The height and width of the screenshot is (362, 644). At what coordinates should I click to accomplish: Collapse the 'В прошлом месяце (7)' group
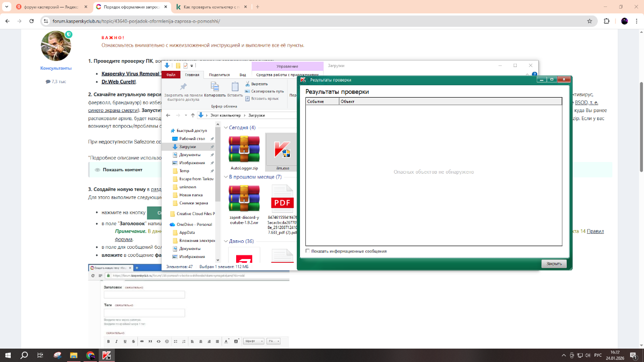[225, 176]
